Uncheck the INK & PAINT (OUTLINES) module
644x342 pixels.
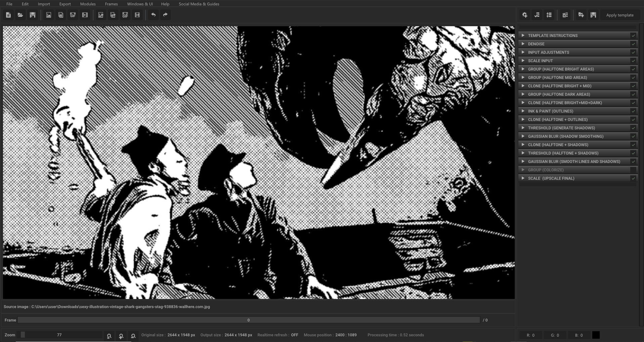[x=633, y=111]
